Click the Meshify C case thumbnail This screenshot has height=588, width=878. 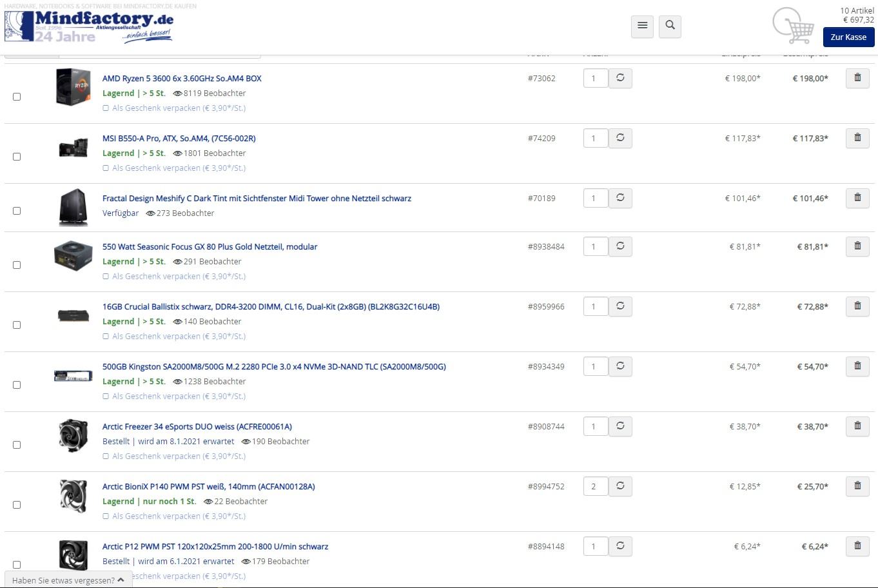pos(73,208)
